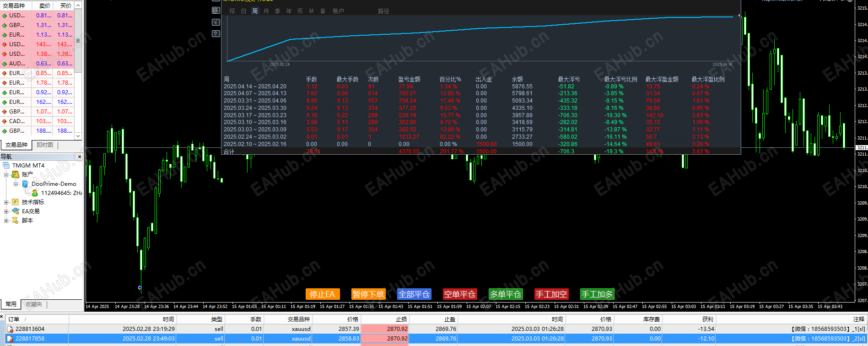Viewport: 868px width, 346px height.
Task: Expand the 技术指标 tree node
Action: tap(6, 202)
